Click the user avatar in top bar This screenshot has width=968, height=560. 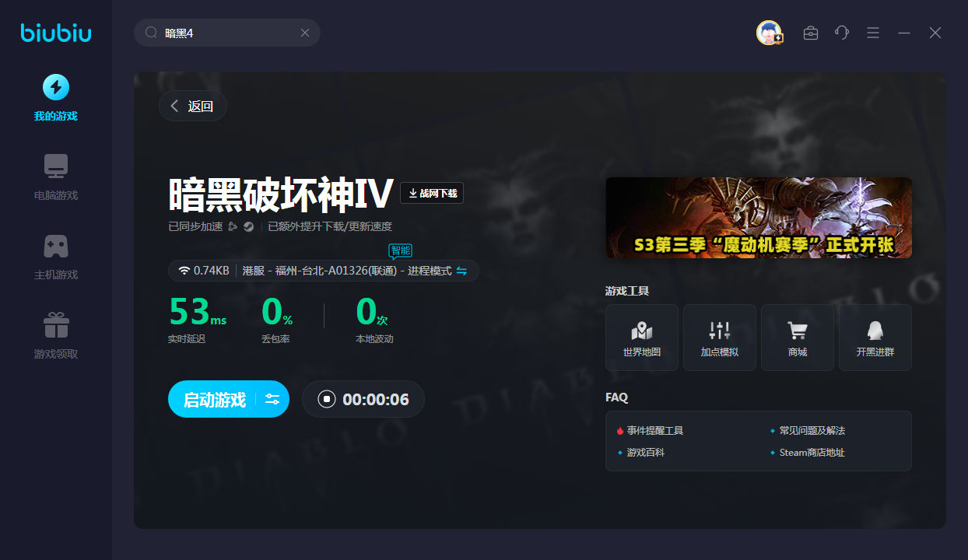click(x=769, y=33)
